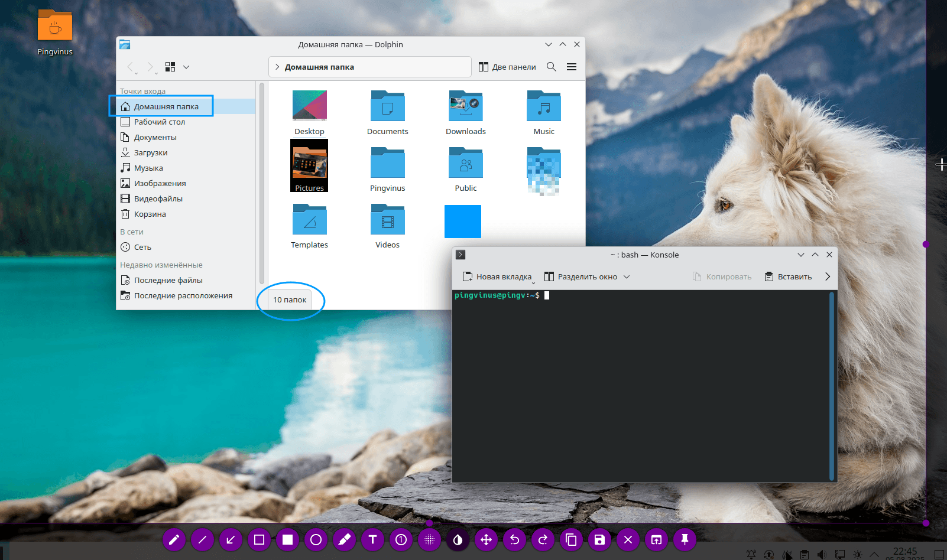Open the Dolphin hamburger menu
947x560 pixels.
(572, 67)
